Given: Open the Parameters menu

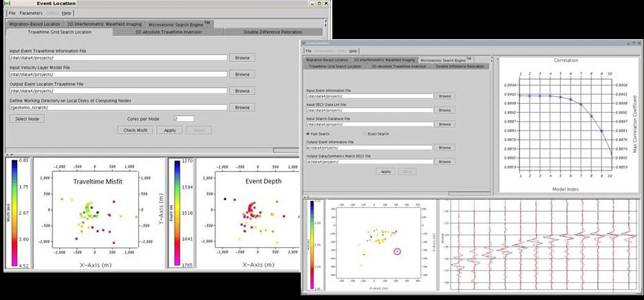Looking at the screenshot, I should pyautogui.click(x=31, y=13).
